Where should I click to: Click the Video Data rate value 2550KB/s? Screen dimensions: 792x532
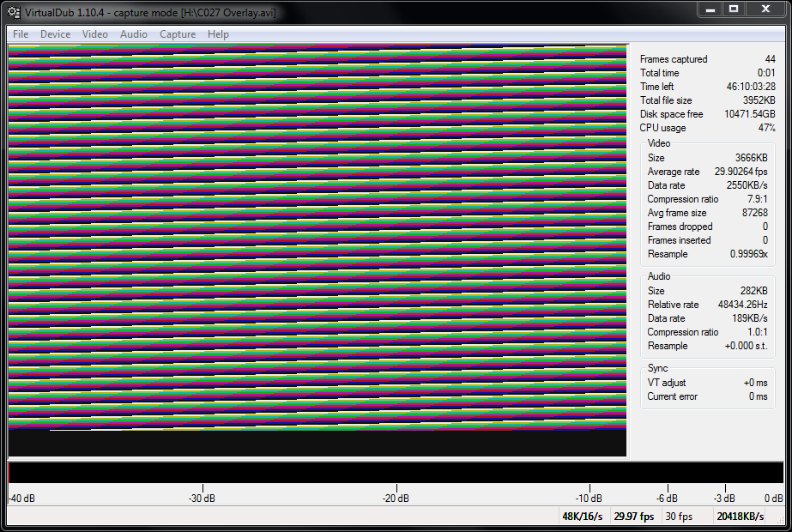[747, 184]
